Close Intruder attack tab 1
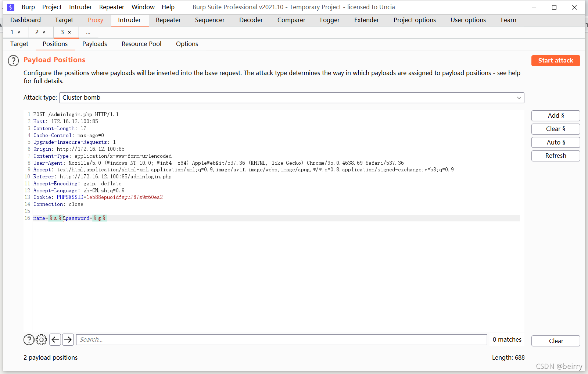Image resolution: width=588 pixels, height=374 pixels. click(x=19, y=32)
